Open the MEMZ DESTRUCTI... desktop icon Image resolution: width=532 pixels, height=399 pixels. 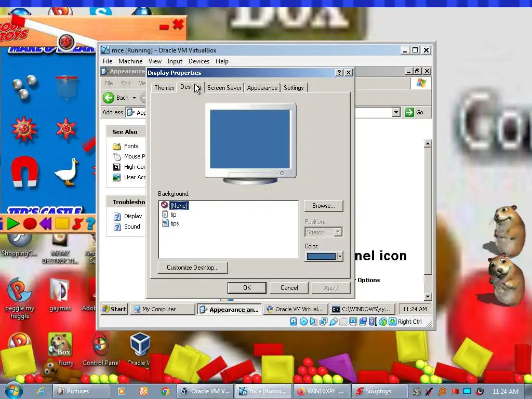pyautogui.click(x=60, y=249)
